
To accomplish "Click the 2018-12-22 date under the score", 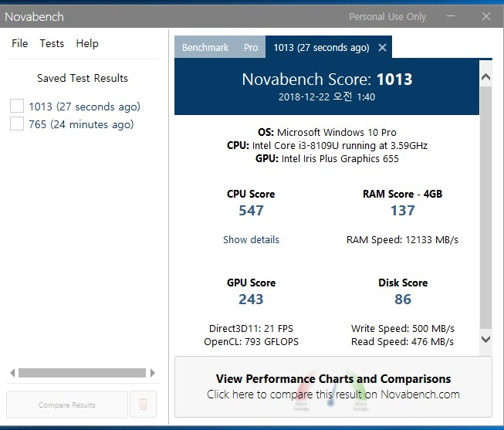I will pos(327,96).
